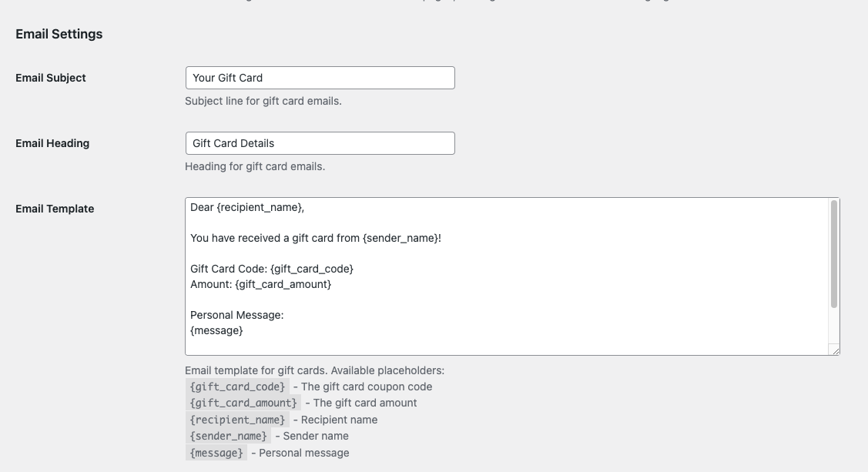Click the {message} placeholder tag in the help list
Screen dimensions: 868x472
click(x=216, y=453)
